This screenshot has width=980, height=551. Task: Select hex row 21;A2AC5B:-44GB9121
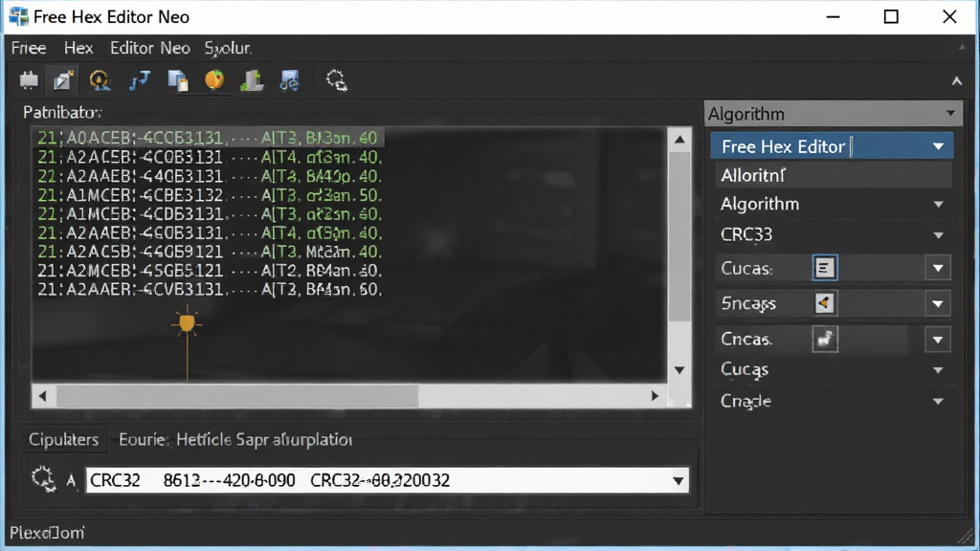tap(209, 252)
